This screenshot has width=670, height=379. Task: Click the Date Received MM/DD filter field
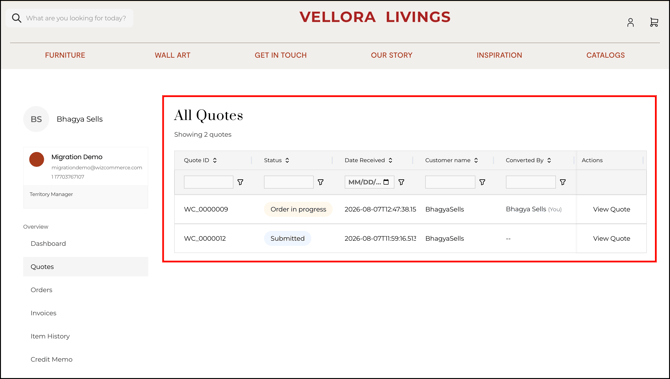pyautogui.click(x=369, y=182)
